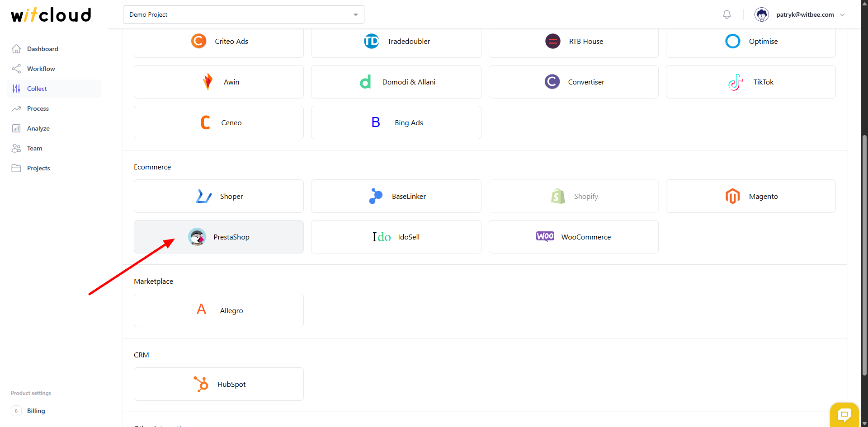Click the Ecommerce section heading
This screenshot has height=427, width=868.
(x=152, y=167)
